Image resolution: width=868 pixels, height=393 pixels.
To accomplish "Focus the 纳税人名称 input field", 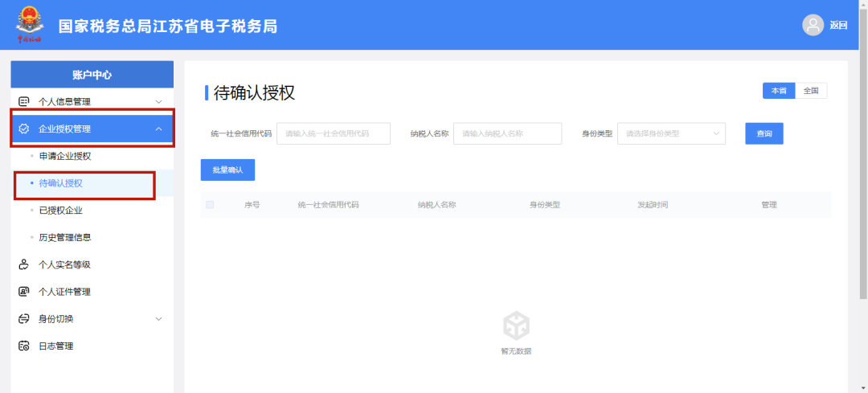I will click(508, 133).
